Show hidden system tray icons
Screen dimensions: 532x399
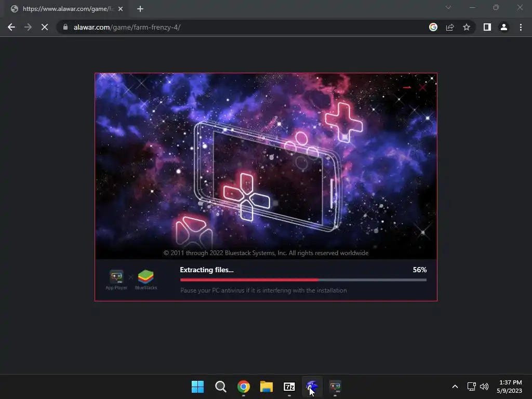[455, 387]
